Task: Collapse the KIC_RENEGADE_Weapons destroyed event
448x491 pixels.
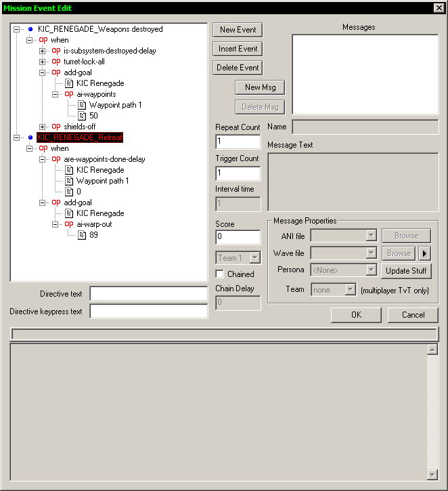Action: [17, 29]
